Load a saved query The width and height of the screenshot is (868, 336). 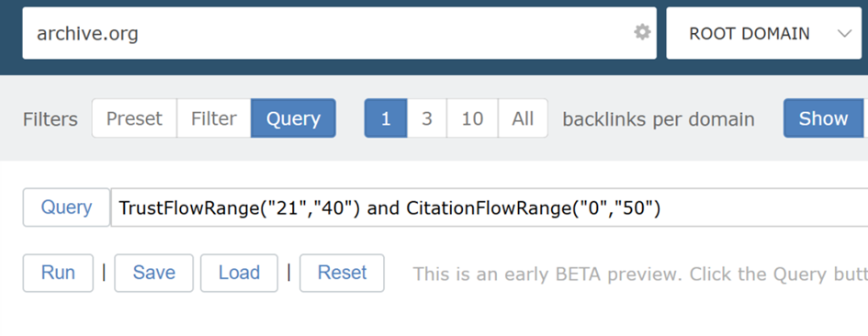pyautogui.click(x=239, y=273)
